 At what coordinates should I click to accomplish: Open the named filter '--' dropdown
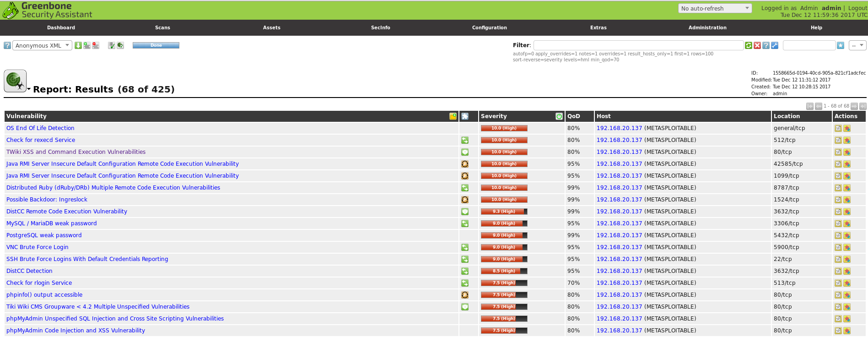tap(857, 45)
